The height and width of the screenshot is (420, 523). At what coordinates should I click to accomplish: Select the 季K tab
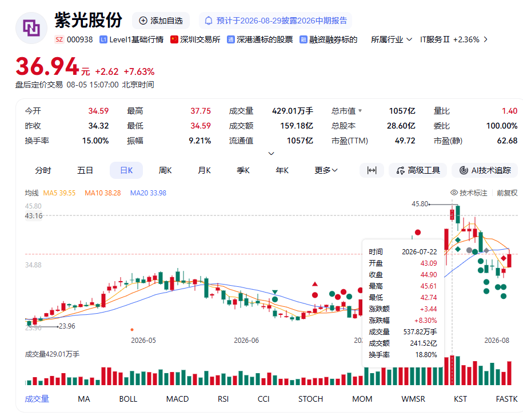(x=243, y=170)
